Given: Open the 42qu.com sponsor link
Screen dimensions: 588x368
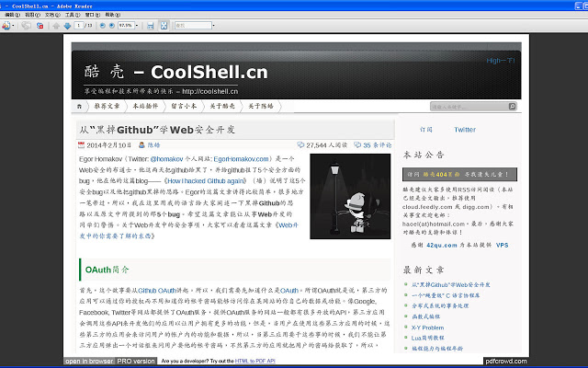Looking at the screenshot, I should [442, 246].
